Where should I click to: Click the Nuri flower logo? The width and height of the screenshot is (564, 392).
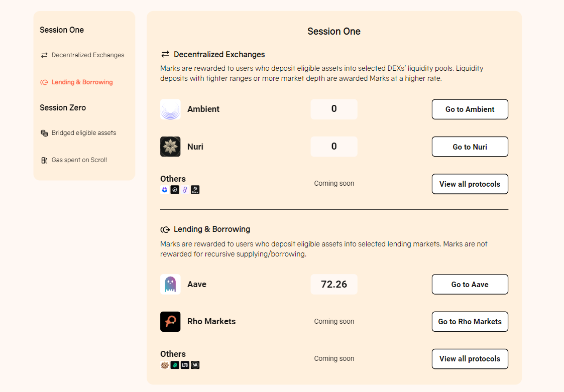pos(170,147)
